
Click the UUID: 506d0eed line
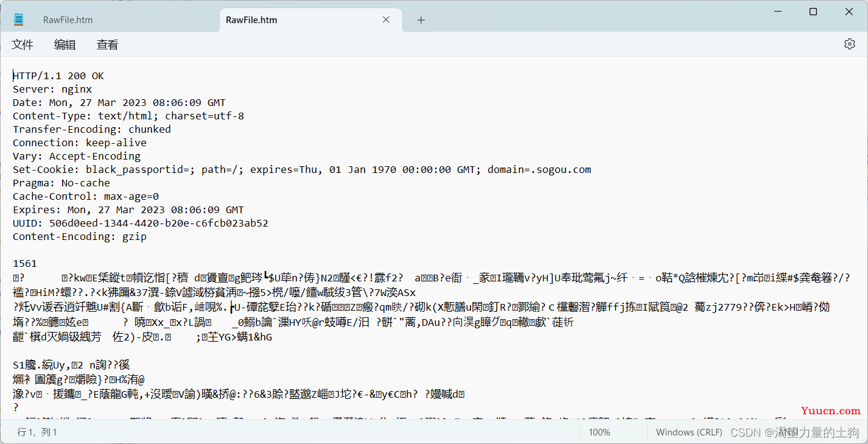click(141, 223)
